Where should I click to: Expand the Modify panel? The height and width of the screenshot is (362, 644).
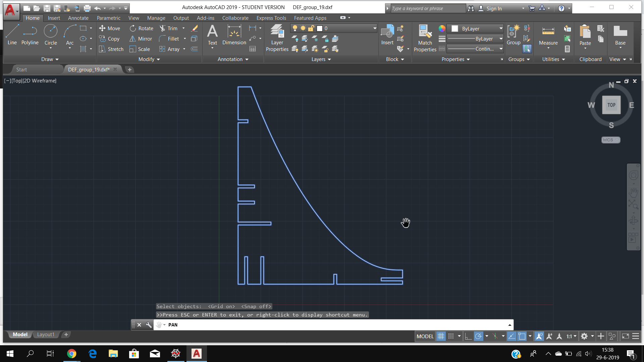point(149,59)
